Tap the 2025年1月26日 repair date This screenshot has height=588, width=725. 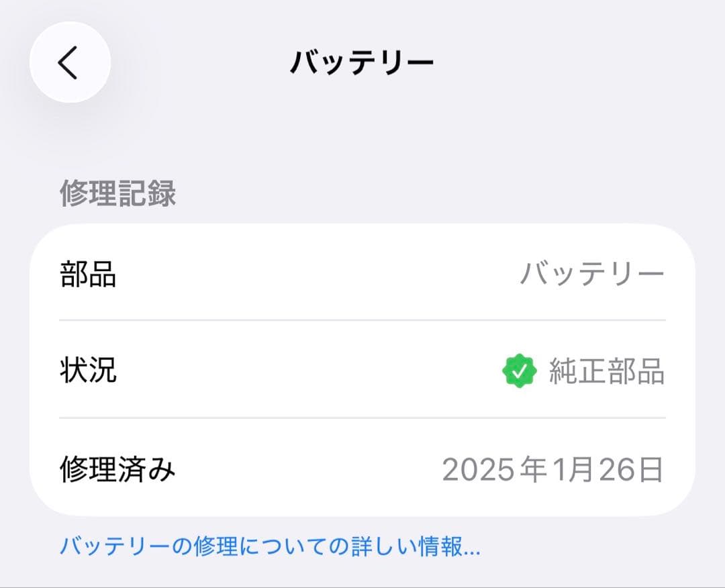(556, 470)
